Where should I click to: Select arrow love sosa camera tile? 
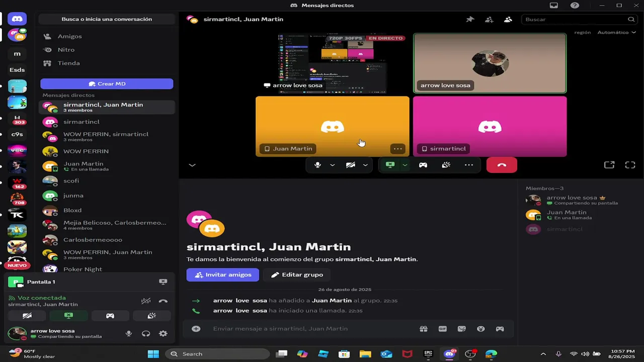tap(490, 63)
